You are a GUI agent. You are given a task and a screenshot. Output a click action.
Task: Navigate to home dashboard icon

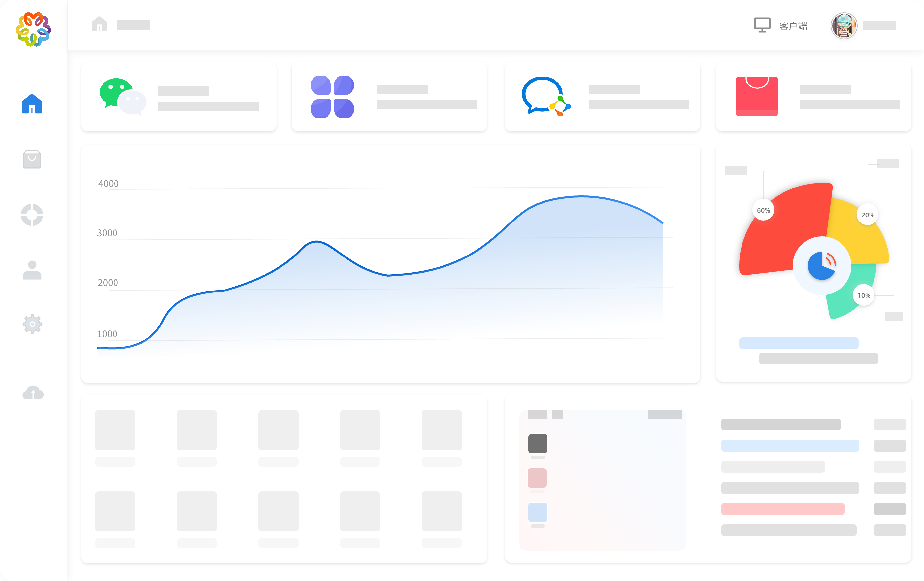coord(33,104)
